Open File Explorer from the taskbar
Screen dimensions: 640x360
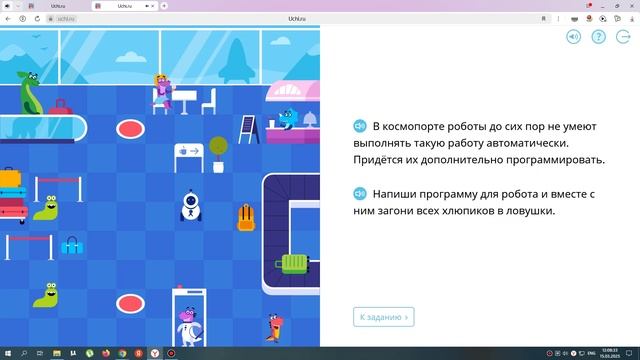[x=57, y=353]
